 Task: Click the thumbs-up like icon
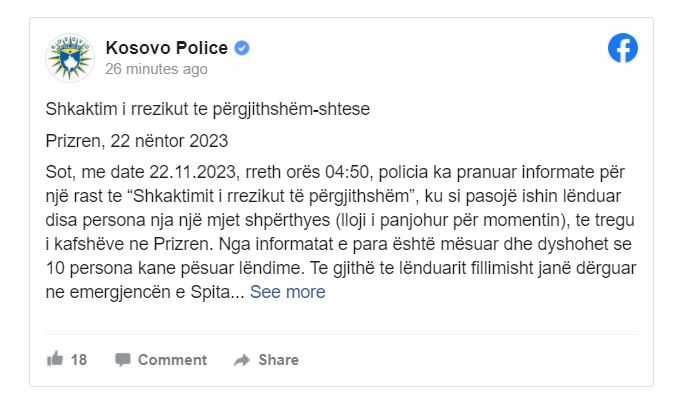tap(55, 359)
